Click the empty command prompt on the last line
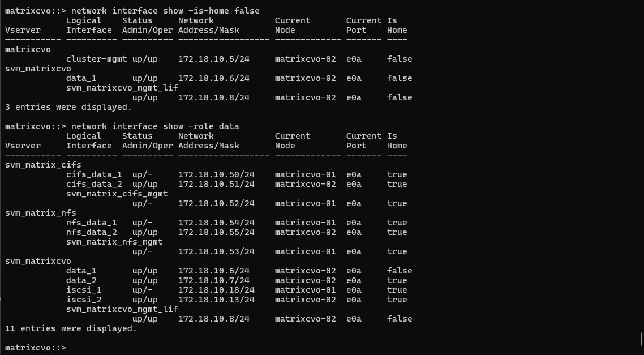 pyautogui.click(x=36, y=348)
